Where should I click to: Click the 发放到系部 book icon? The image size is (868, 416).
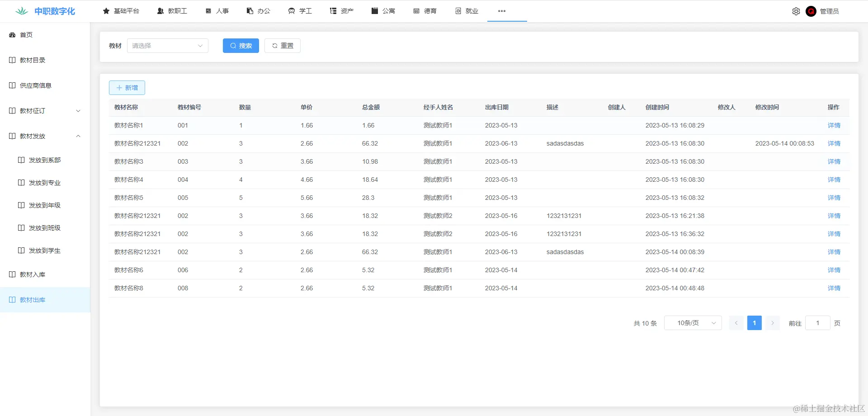[x=21, y=160]
